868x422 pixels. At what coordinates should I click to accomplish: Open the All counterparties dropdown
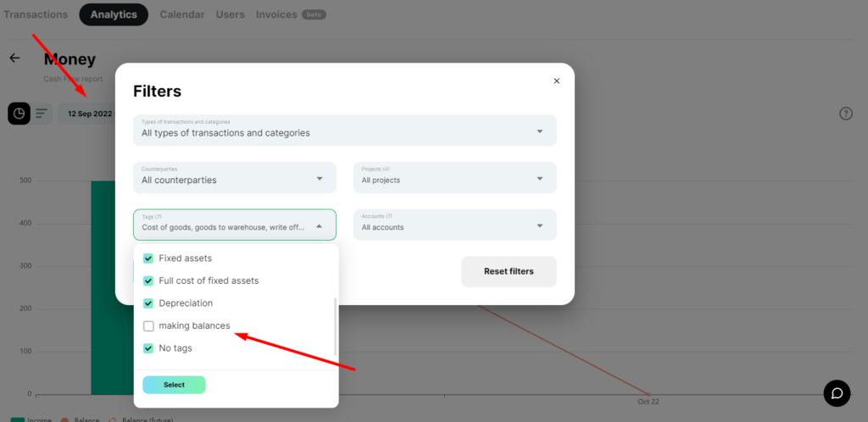235,178
